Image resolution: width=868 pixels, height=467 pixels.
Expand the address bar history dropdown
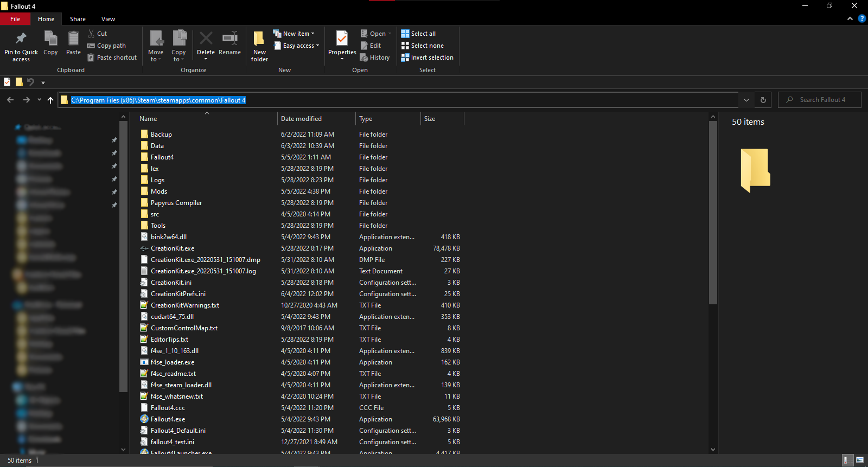(746, 100)
